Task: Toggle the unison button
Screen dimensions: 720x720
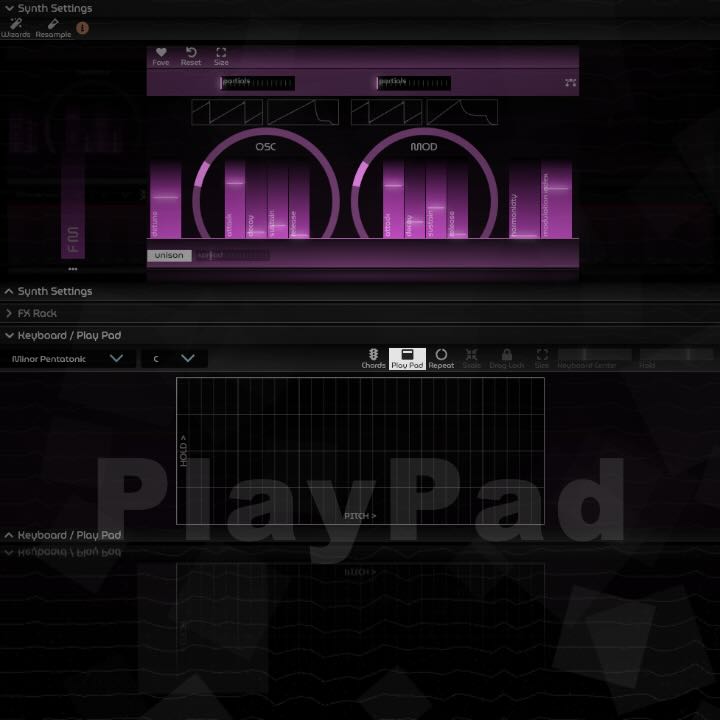Action: 169,255
